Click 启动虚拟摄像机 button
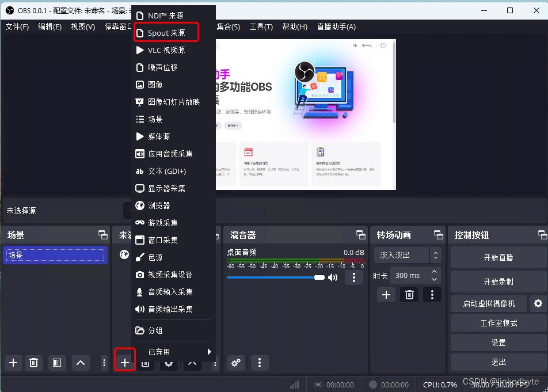 (x=489, y=303)
